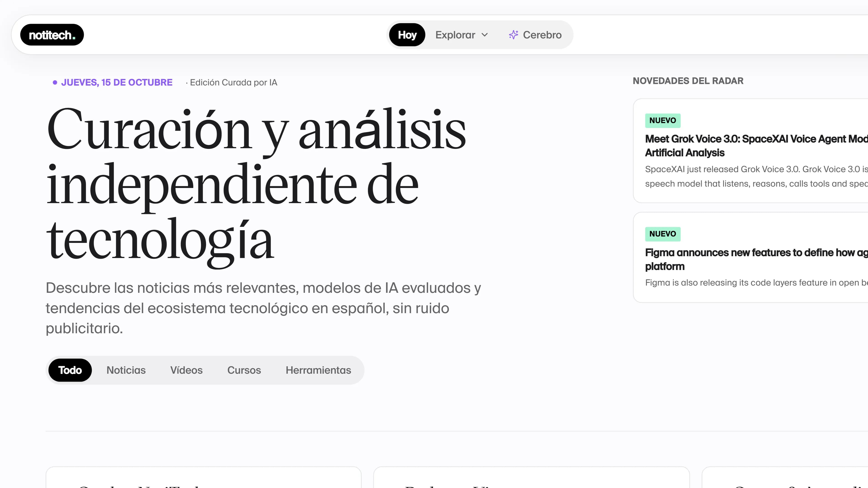The height and width of the screenshot is (488, 868).
Task: Select the Todo filter
Action: pyautogui.click(x=70, y=370)
